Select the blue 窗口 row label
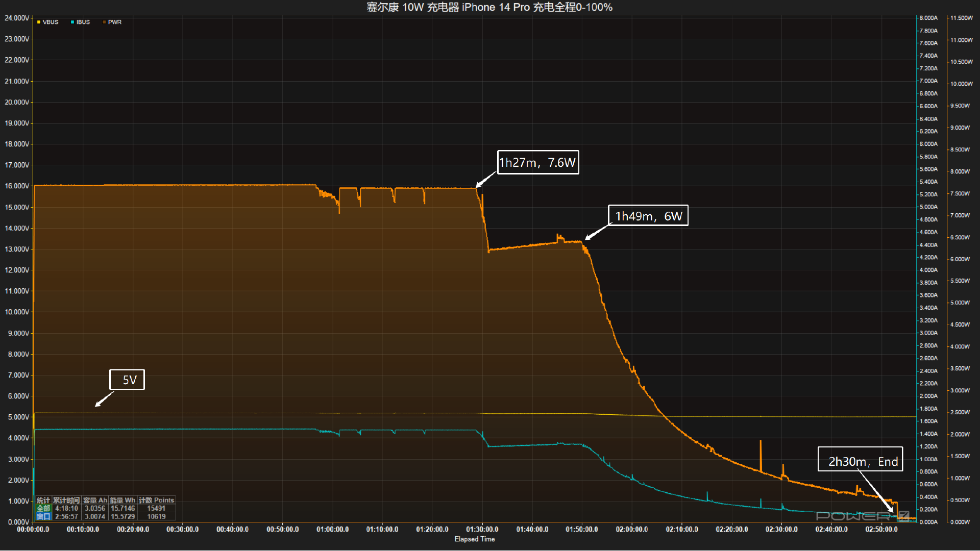The image size is (980, 551). coord(43,516)
